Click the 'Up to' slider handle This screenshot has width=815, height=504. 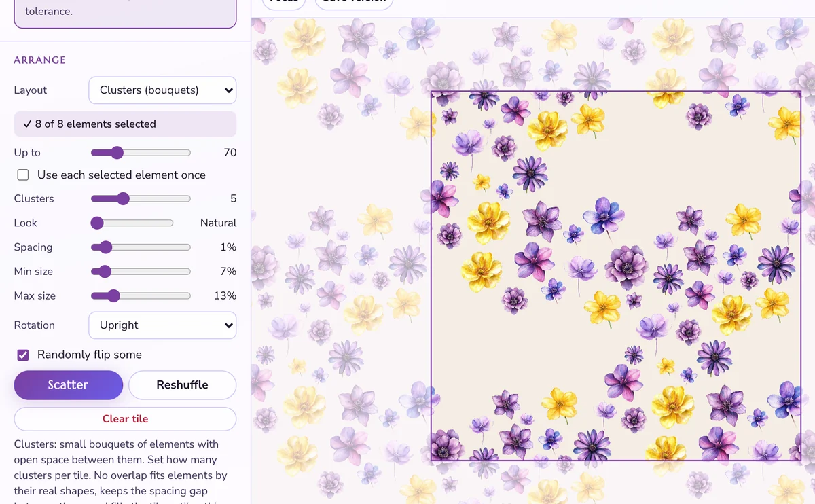[117, 153]
